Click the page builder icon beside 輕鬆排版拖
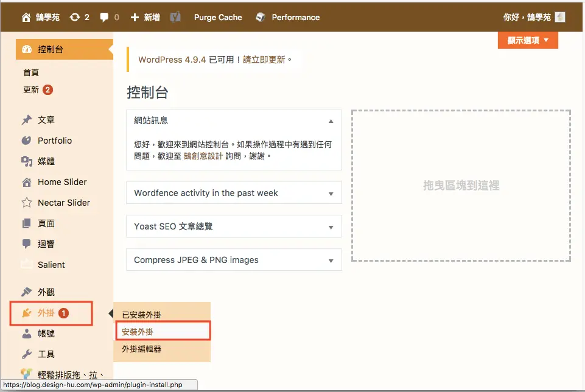585x392 pixels. pos(27,374)
